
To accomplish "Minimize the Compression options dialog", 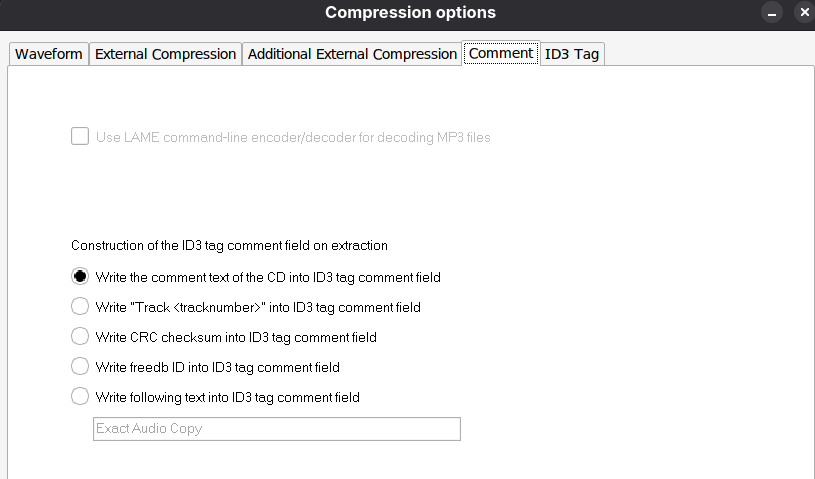I will tap(771, 13).
